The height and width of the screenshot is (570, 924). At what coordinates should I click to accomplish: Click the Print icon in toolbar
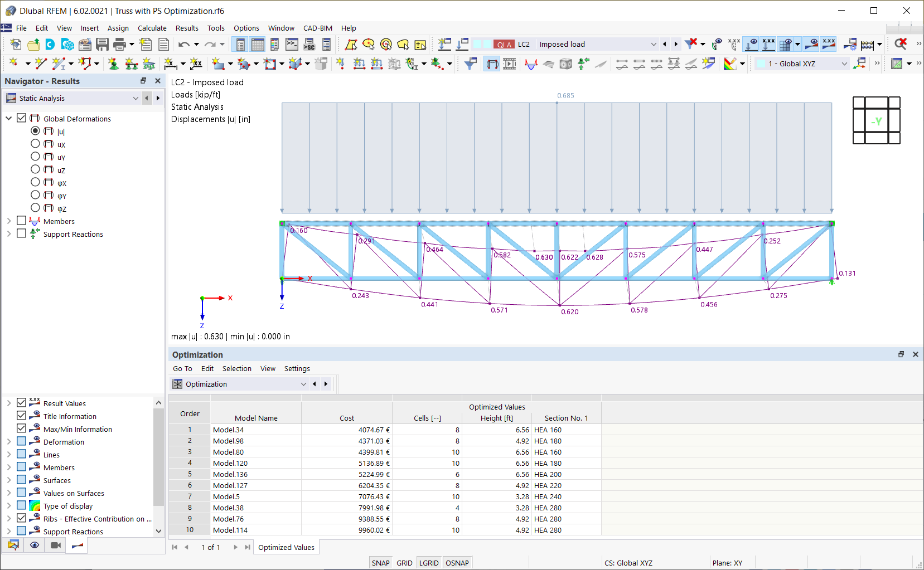[x=119, y=45]
